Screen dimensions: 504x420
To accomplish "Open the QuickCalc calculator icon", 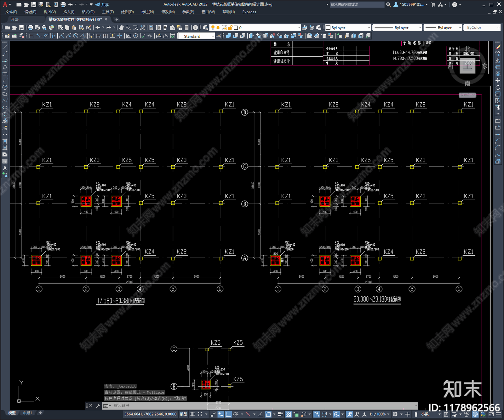I will [x=186, y=28].
